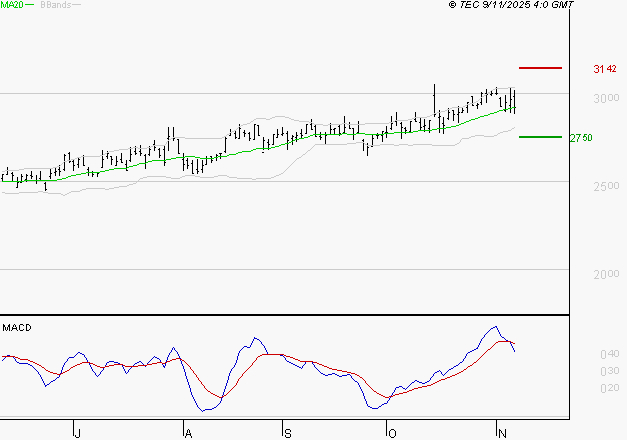Click the S month marker on time axis
Viewport: 627px width, 440px height.
288,433
